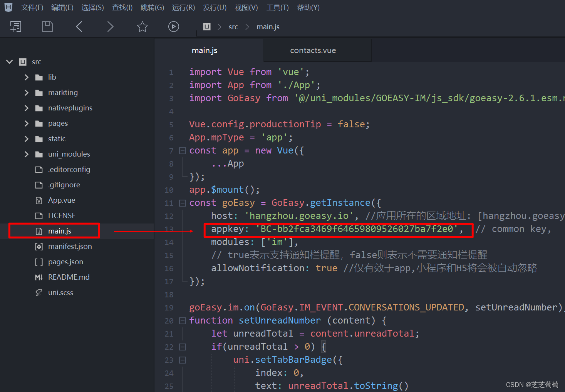Collapse the src project tree
Screen dimensions: 565x392
tap(9, 62)
